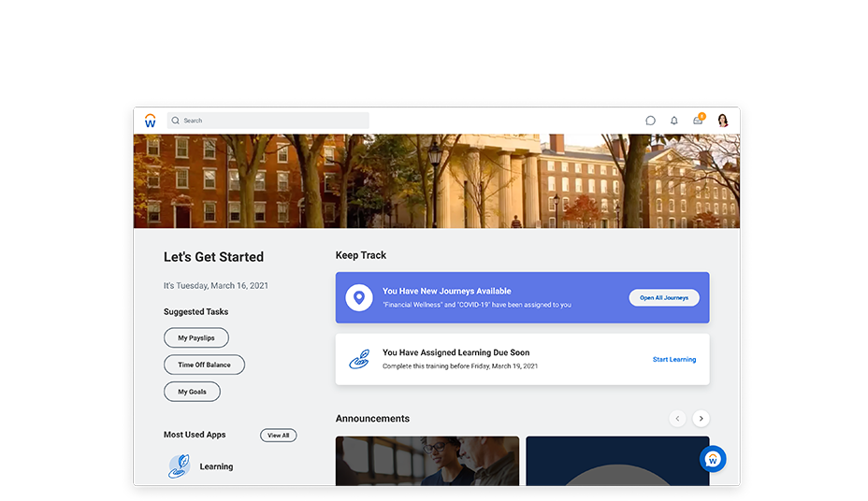Click You Have New Journeys Available heading
The width and height of the screenshot is (868, 501).
pyautogui.click(x=447, y=291)
